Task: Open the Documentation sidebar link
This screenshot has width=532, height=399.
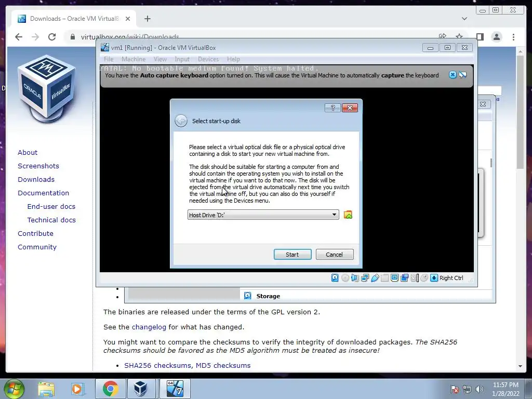Action: coord(44,193)
